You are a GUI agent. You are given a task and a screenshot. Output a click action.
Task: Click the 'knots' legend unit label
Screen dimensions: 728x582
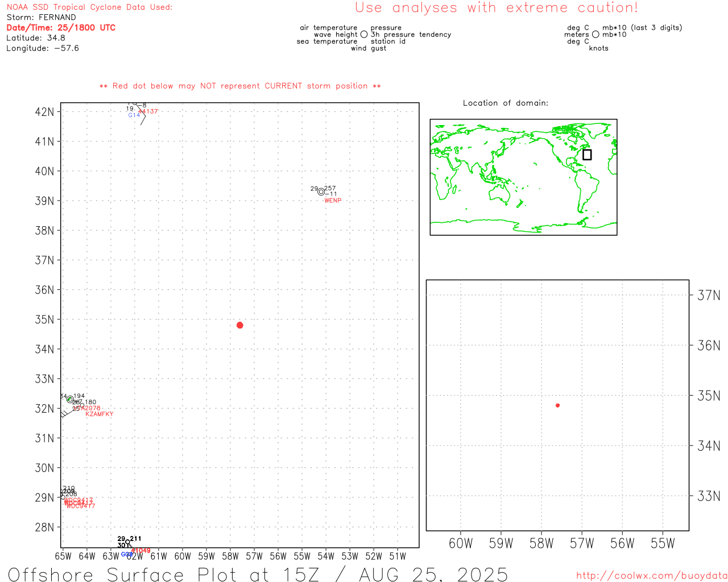tap(599, 48)
